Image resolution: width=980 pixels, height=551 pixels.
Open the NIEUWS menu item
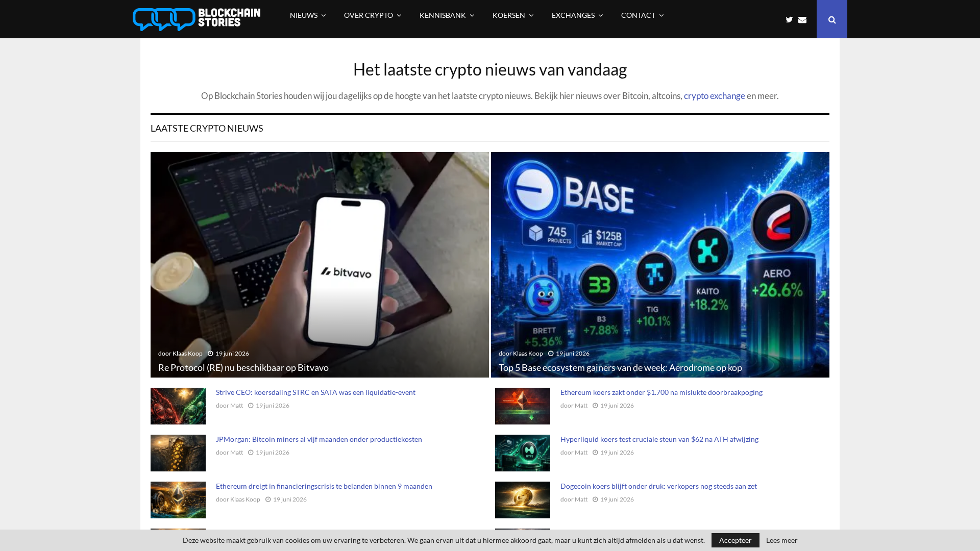(304, 15)
